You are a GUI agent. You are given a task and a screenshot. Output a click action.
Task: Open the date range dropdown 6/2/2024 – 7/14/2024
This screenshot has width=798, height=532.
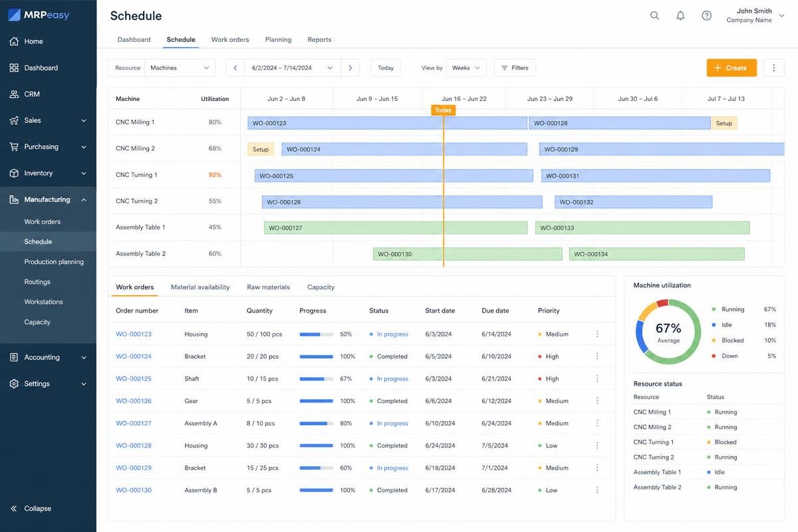click(293, 68)
